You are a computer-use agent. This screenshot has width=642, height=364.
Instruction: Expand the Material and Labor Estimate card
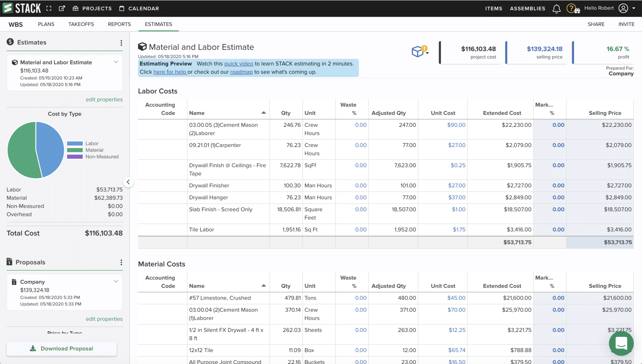click(116, 62)
